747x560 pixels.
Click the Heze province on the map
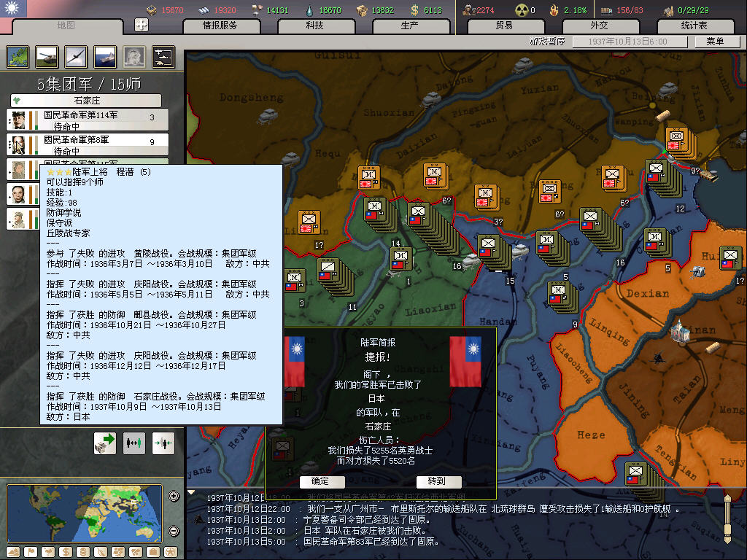pos(591,435)
